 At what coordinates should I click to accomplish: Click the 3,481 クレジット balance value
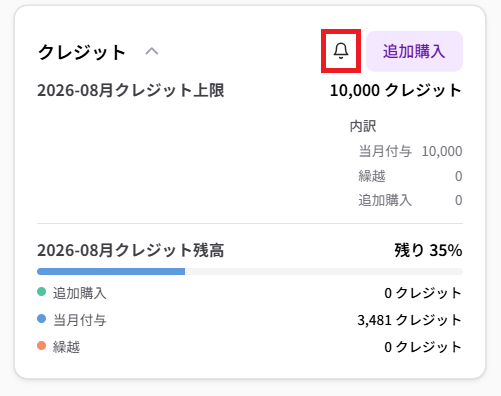click(410, 320)
